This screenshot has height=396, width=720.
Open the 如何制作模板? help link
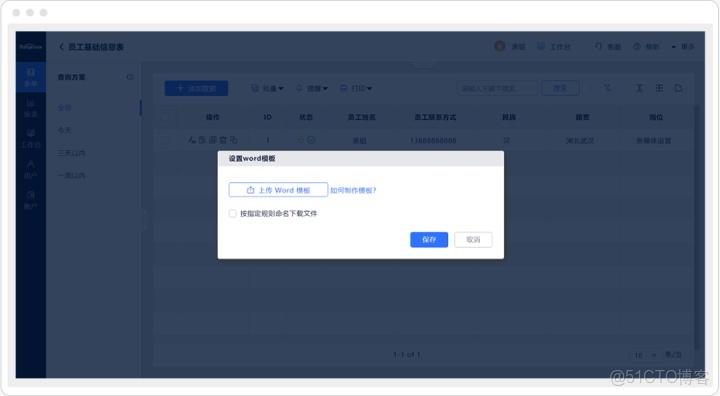pyautogui.click(x=353, y=190)
